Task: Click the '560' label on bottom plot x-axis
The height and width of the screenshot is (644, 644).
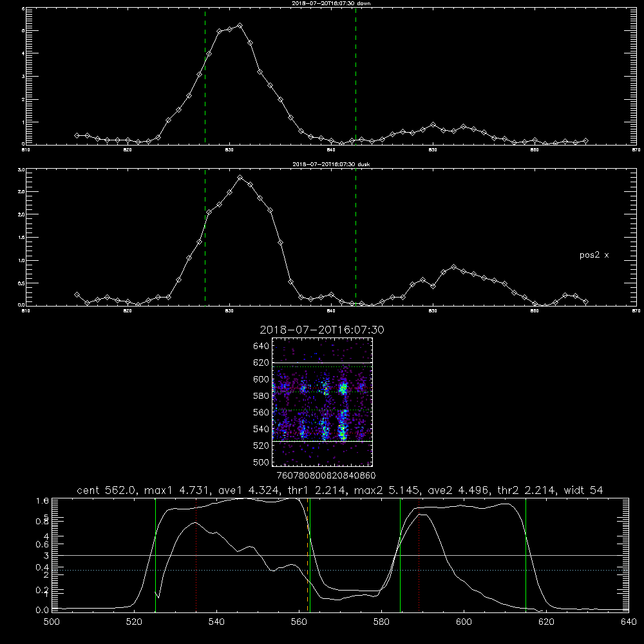Action: [299, 622]
